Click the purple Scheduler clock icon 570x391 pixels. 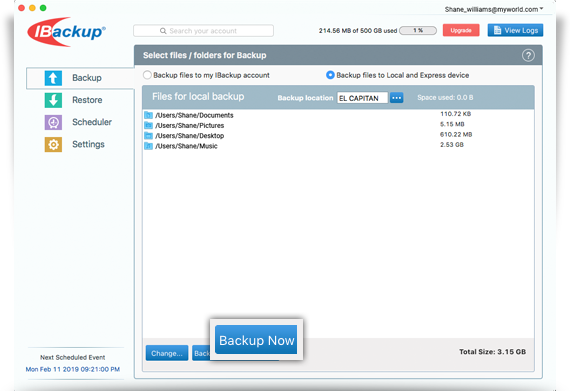53,122
